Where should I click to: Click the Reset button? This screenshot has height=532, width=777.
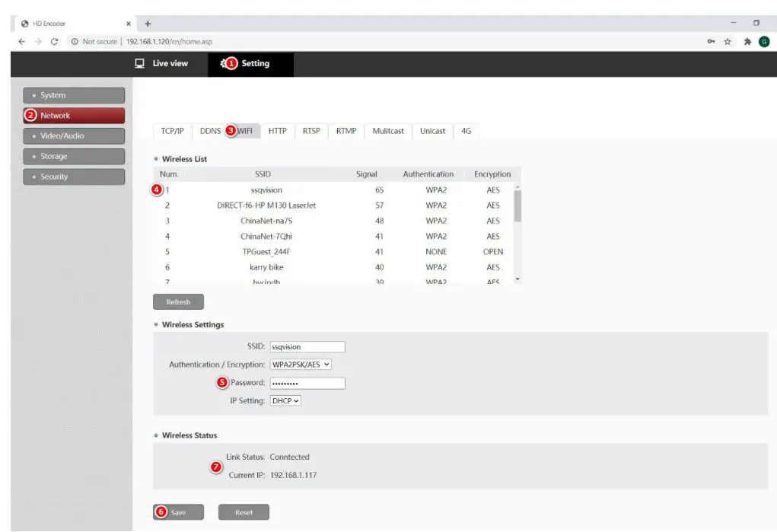click(x=244, y=512)
